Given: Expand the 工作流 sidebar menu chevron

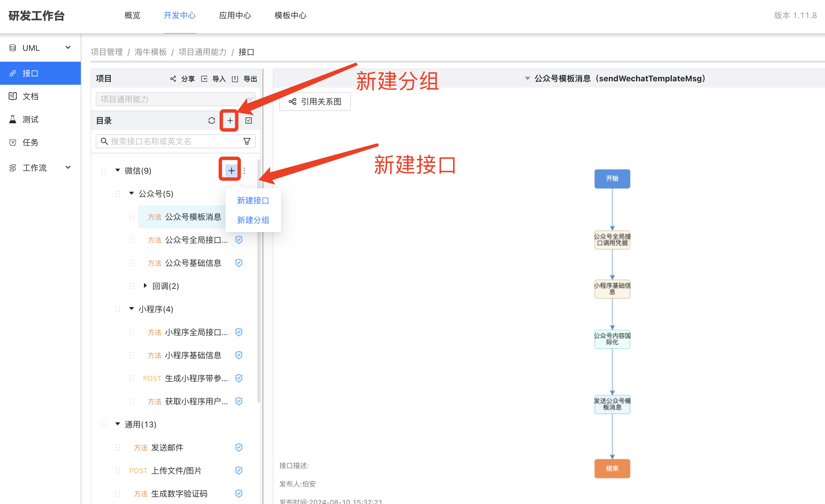Looking at the screenshot, I should click(68, 167).
